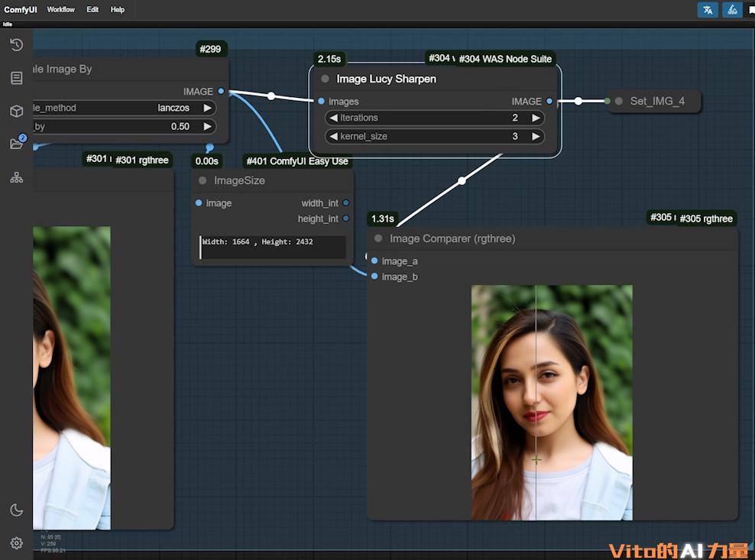
Task: Click the iterations value field showing 2
Action: (435, 118)
